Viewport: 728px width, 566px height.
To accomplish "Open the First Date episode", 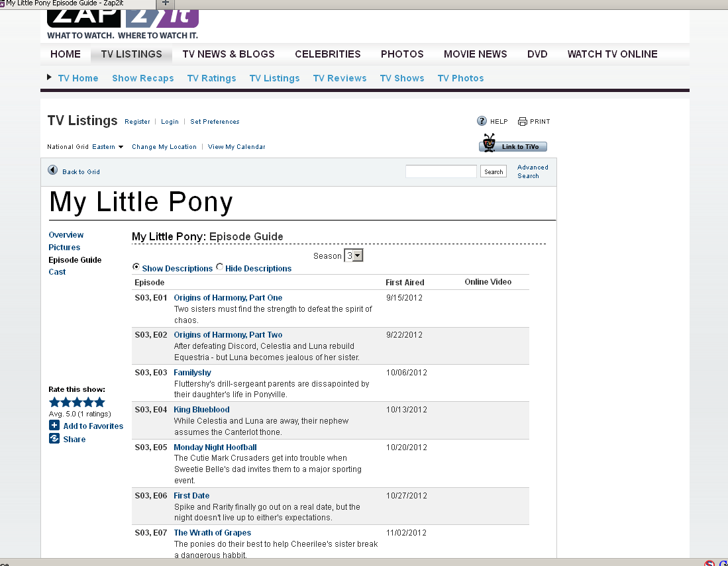I will [x=191, y=495].
